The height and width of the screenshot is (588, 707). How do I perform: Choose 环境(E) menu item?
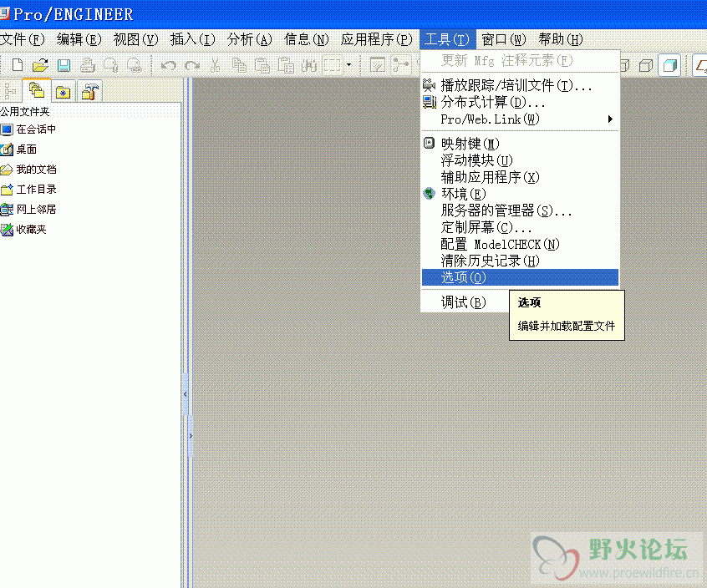tap(520, 194)
